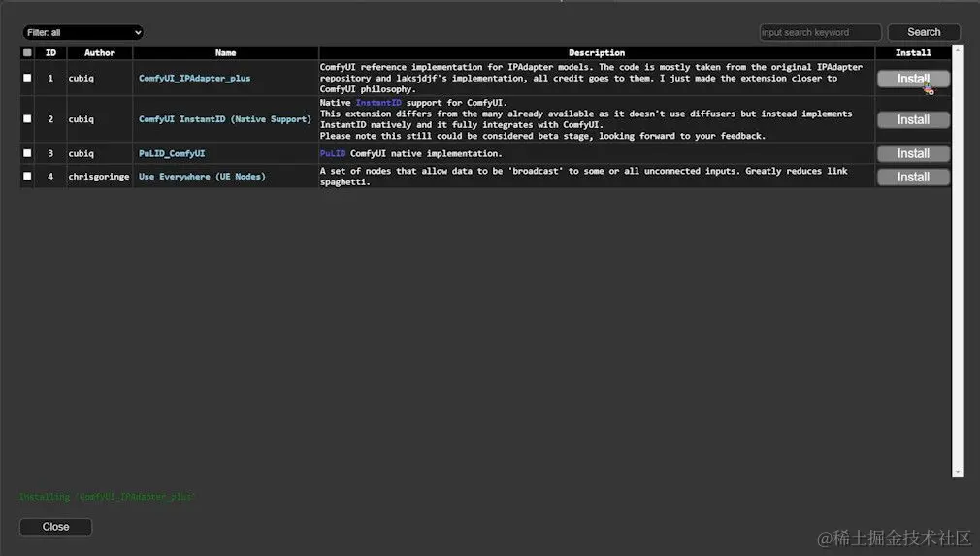
Task: Check the box for Use Everywhere row
Action: tap(27, 177)
